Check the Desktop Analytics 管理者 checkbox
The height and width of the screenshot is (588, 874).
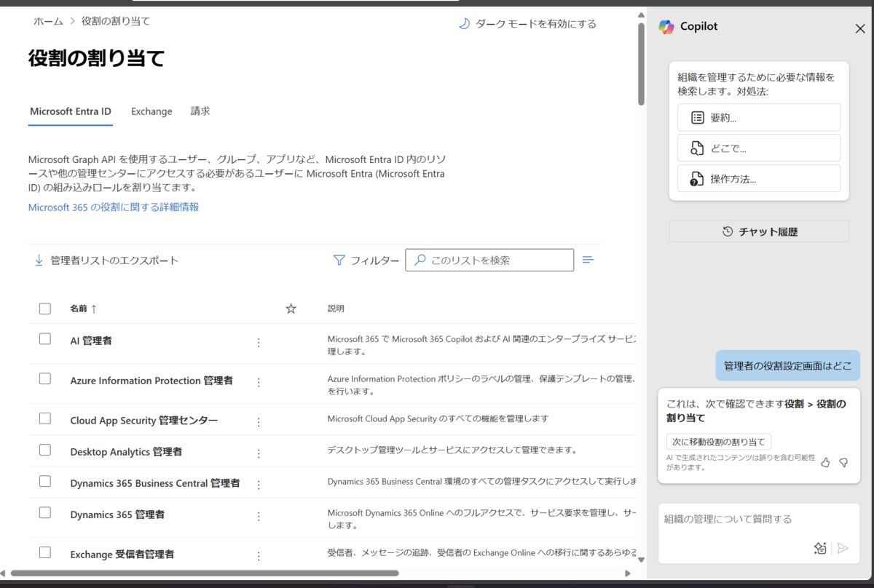[45, 450]
